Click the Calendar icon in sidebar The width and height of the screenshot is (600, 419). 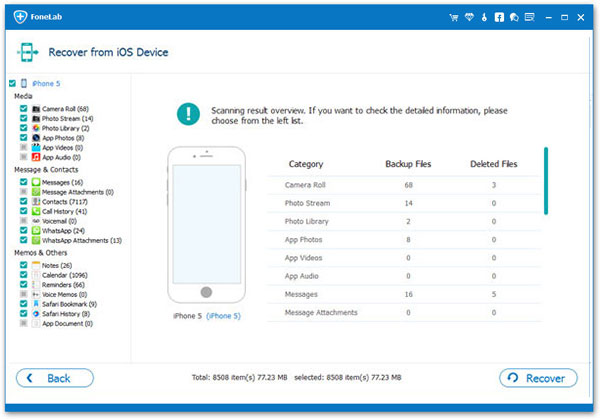[36, 275]
